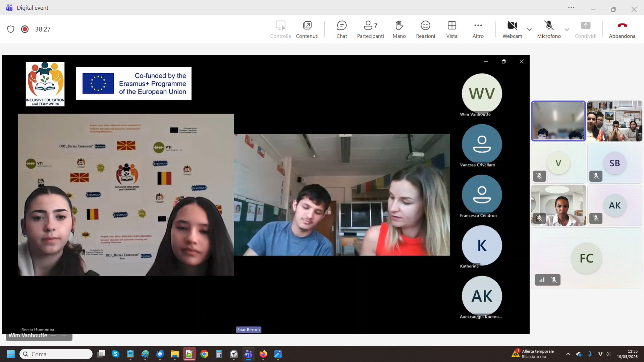
Task: Leave the meeting with Abbandona
Action: point(622,29)
